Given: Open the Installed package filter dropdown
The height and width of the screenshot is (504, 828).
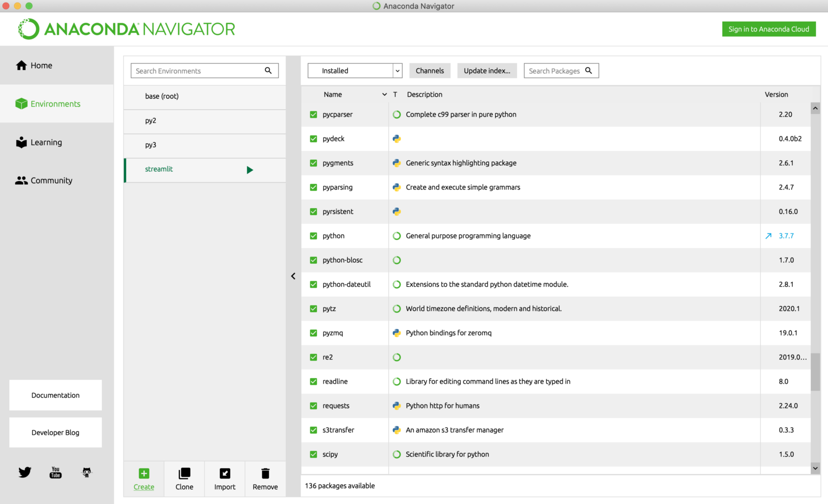Looking at the screenshot, I should 355,71.
